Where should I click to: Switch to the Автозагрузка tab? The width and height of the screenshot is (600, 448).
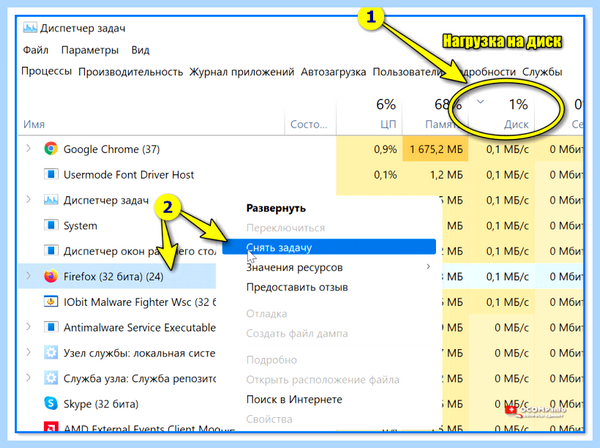pyautogui.click(x=333, y=72)
